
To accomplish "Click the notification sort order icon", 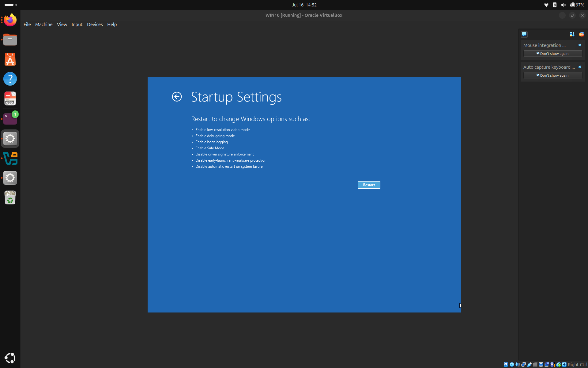I will coord(572,34).
